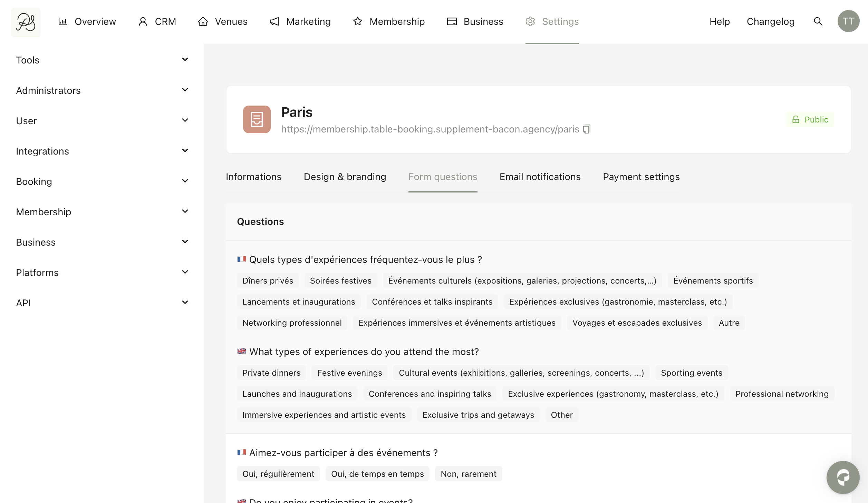The height and width of the screenshot is (503, 868).
Task: Click the TT user avatar
Action: 848,21
